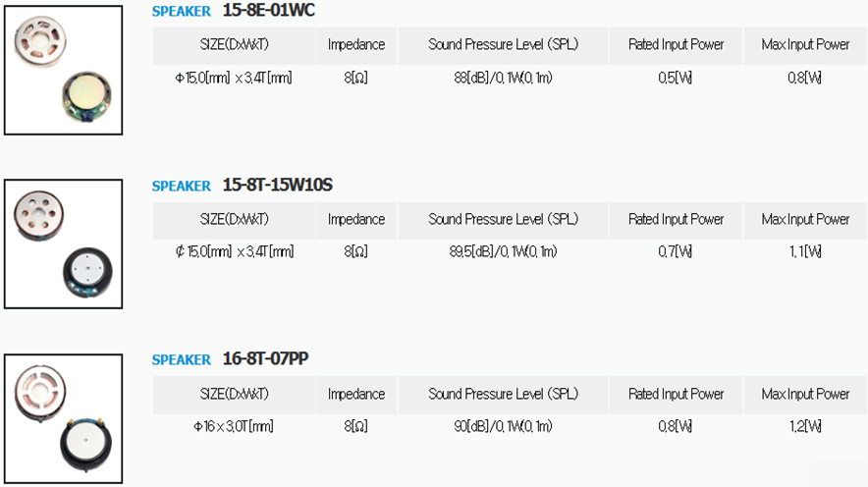The height and width of the screenshot is (487, 868).
Task: Select Sound Pressure Level header of 16-8T-07PP table
Action: tap(503, 394)
